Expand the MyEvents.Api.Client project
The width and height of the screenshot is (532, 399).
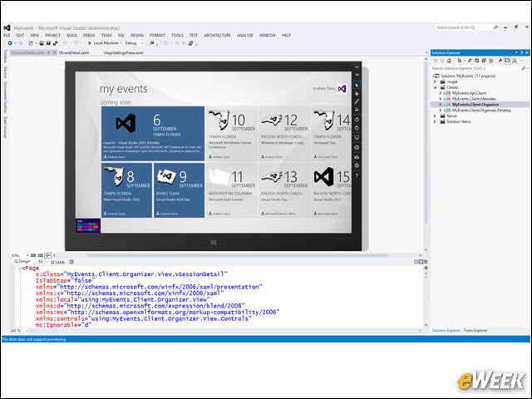(441, 93)
